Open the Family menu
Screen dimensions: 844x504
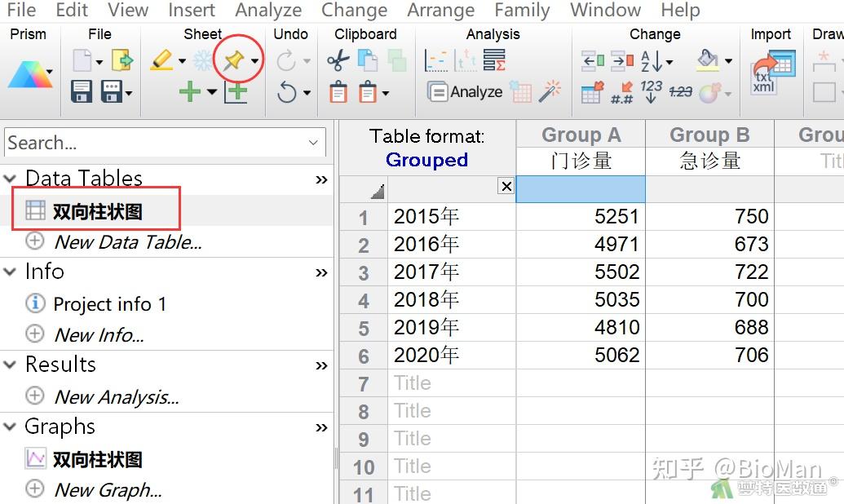point(522,11)
